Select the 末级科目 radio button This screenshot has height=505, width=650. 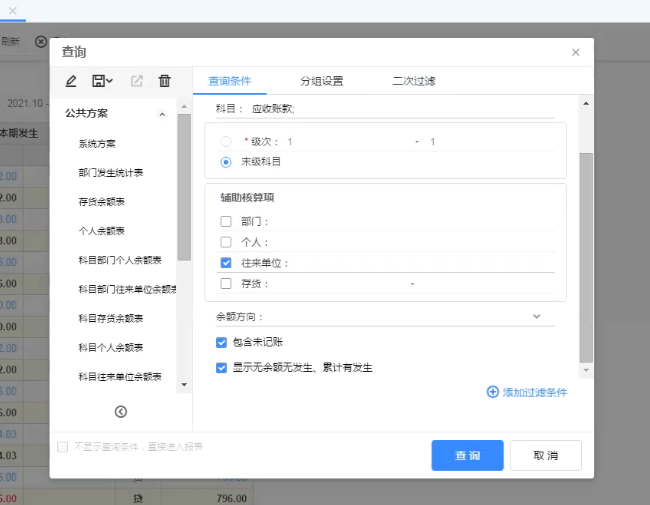coord(226,162)
